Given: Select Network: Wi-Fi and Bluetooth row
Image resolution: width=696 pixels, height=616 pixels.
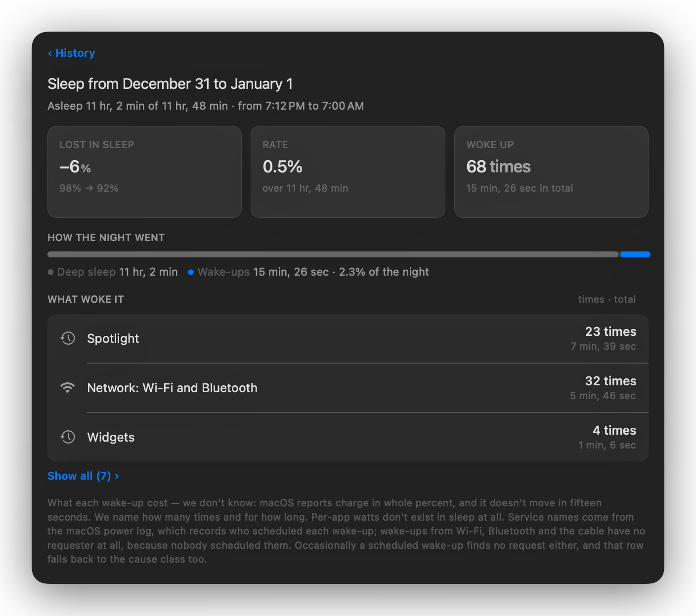Looking at the screenshot, I should click(348, 388).
